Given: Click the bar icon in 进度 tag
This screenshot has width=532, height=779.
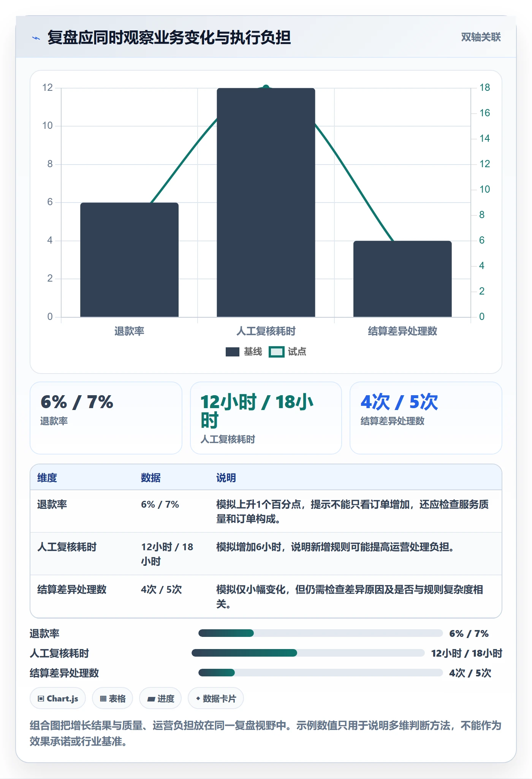Looking at the screenshot, I should coord(151,699).
